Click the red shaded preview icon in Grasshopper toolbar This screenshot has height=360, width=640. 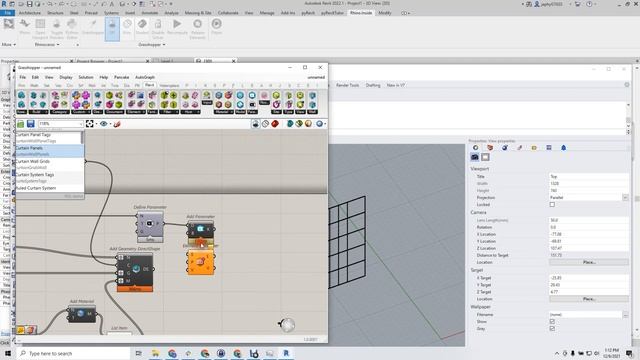pyautogui.click(x=275, y=124)
